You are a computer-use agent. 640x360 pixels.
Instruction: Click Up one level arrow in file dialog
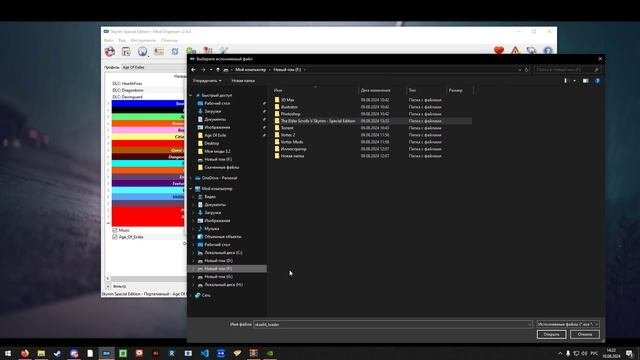click(218, 70)
